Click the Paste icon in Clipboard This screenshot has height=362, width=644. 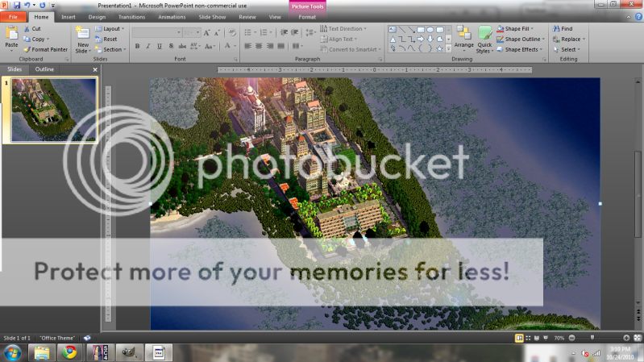click(x=11, y=34)
